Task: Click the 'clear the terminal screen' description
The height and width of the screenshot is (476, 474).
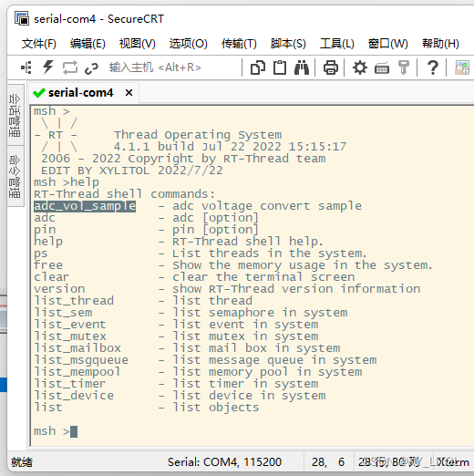Action: pos(263,277)
